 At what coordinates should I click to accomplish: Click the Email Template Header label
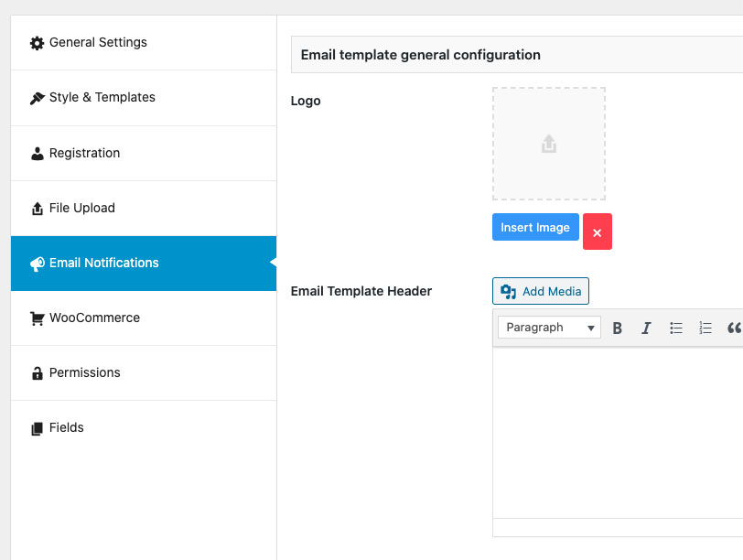click(361, 291)
